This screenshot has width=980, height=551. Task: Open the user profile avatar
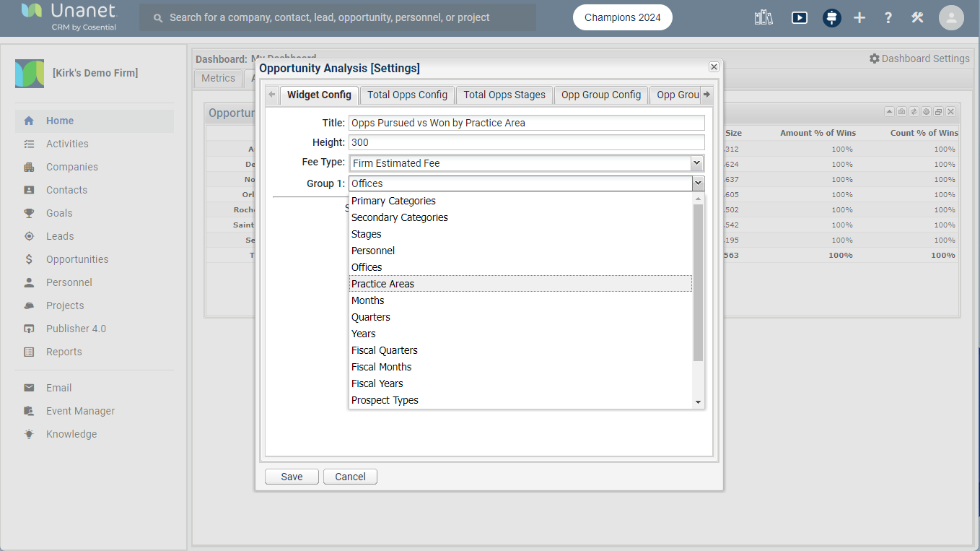click(x=951, y=18)
